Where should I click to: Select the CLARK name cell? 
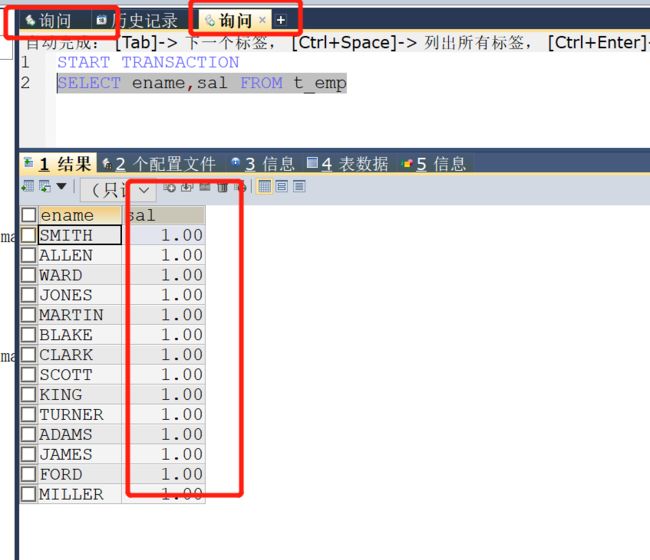(80, 354)
